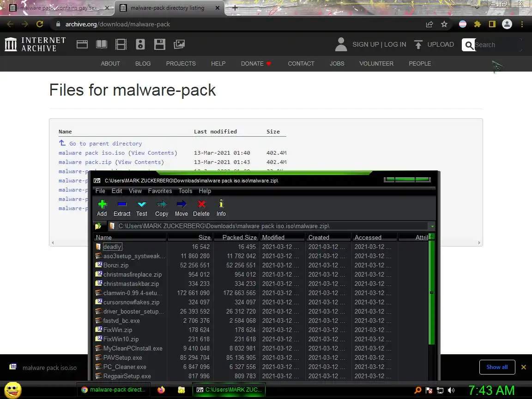
Task: Share this page via share icon
Action: point(429,24)
